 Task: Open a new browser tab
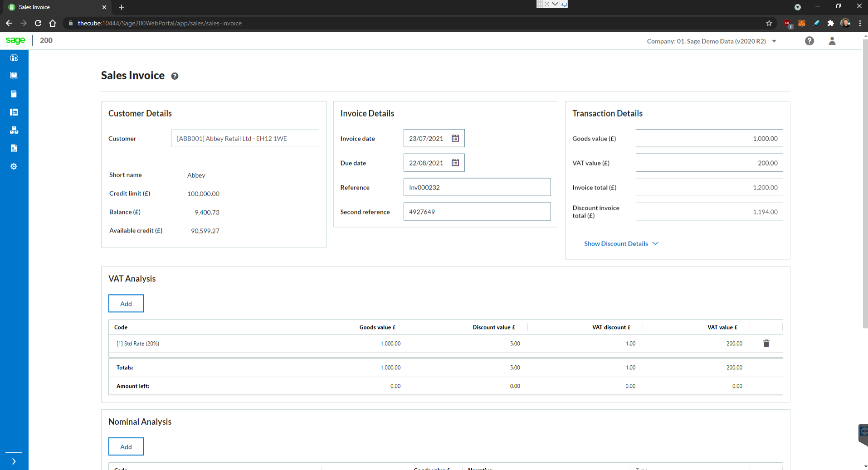click(x=122, y=7)
